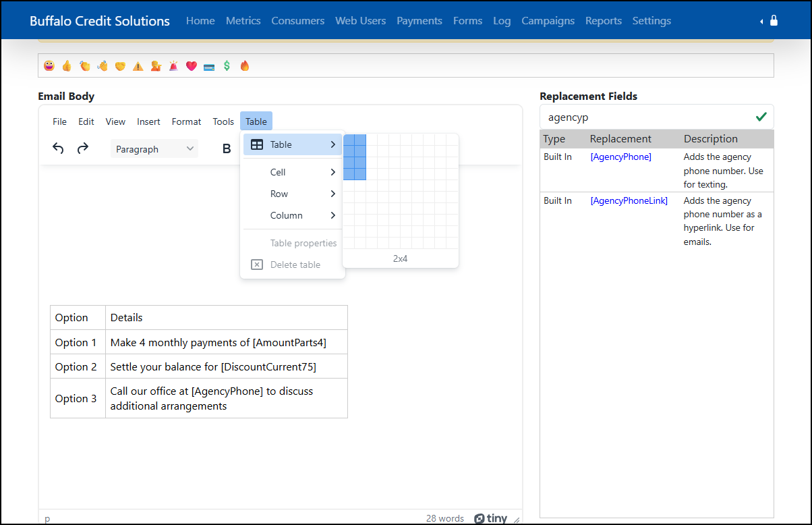Open the Campaigns page
812x525 pixels.
pyautogui.click(x=548, y=21)
